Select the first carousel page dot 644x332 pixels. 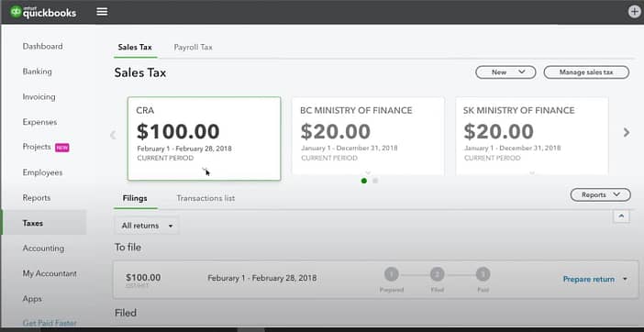click(x=364, y=181)
